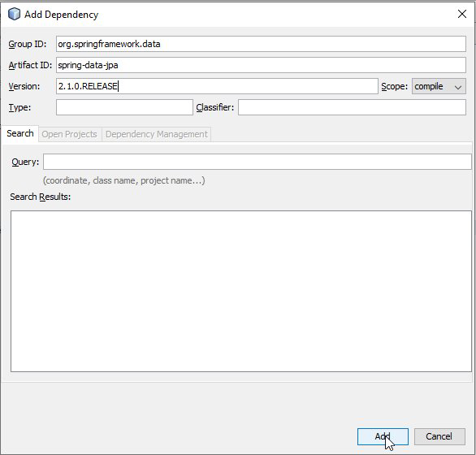Viewport: 476px width, 455px height.
Task: Click the Classifier label
Action: pyautogui.click(x=215, y=107)
